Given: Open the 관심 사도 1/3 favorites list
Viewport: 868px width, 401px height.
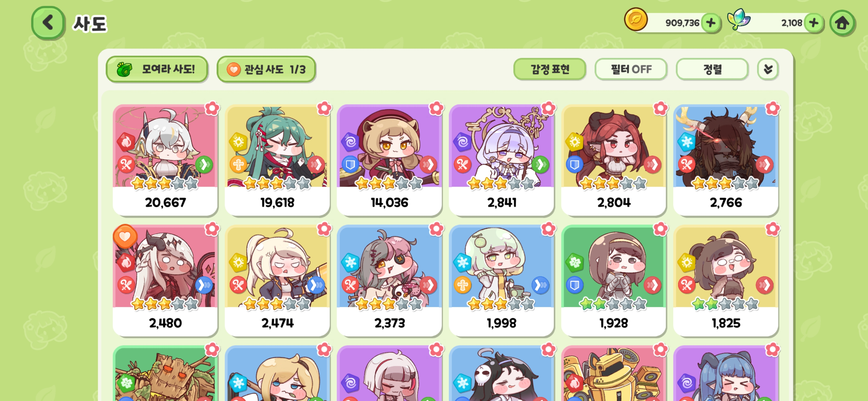Looking at the screenshot, I should coord(266,69).
